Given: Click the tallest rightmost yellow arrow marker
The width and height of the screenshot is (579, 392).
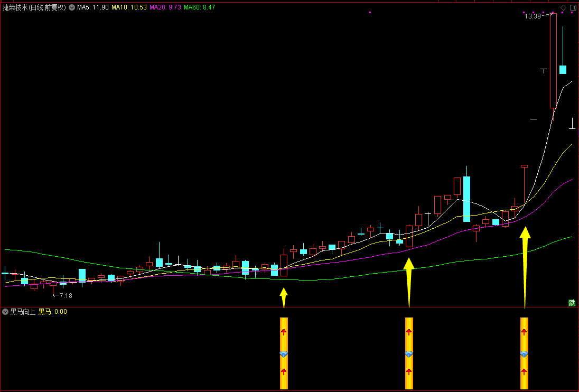Looking at the screenshot, I should 525,267.
